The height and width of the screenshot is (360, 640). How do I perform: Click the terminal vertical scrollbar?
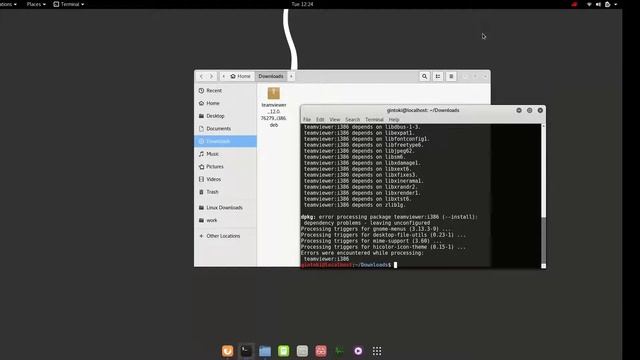[543, 196]
